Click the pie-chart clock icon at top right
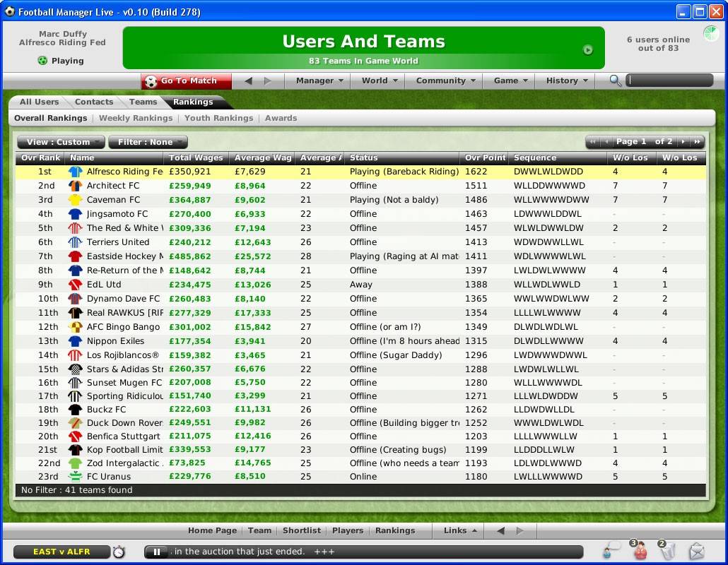Image resolution: width=728 pixels, height=565 pixels. [x=710, y=34]
